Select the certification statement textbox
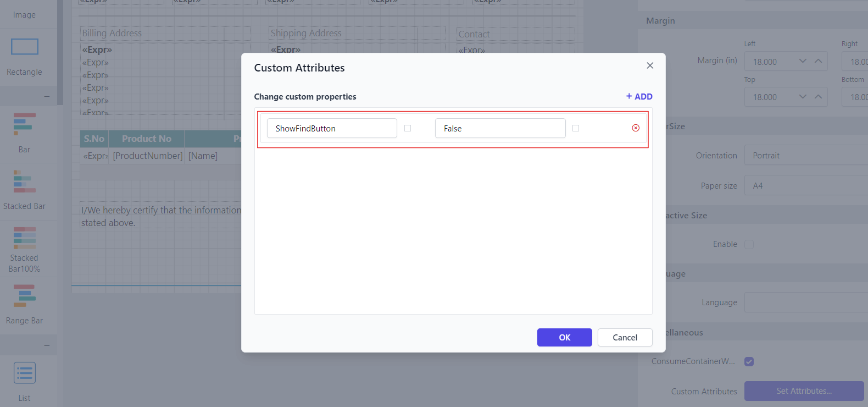 point(161,216)
